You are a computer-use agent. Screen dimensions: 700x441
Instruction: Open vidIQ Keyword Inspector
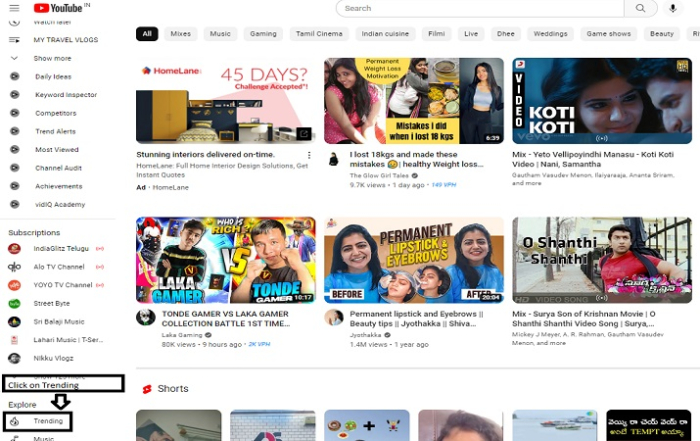[x=66, y=95]
